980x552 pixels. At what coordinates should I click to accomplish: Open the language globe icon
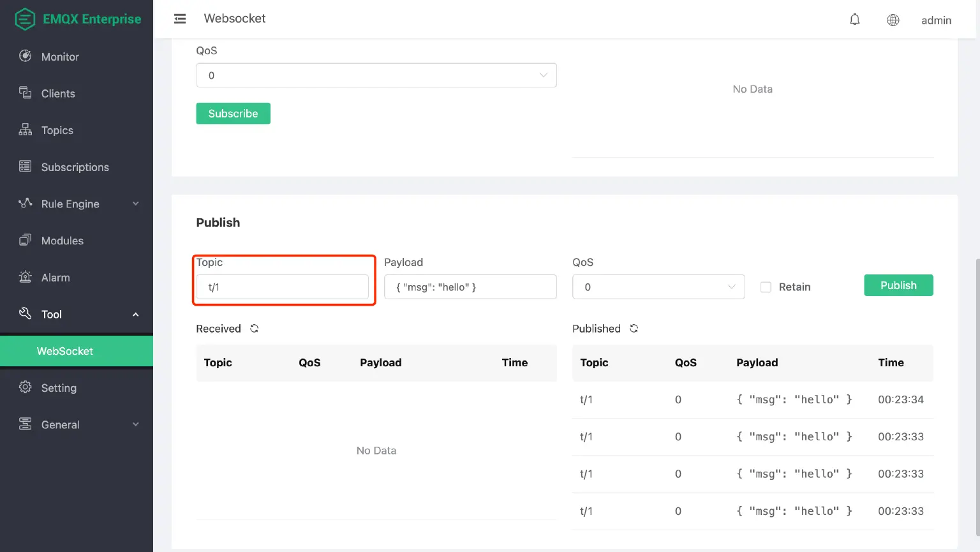[893, 20]
